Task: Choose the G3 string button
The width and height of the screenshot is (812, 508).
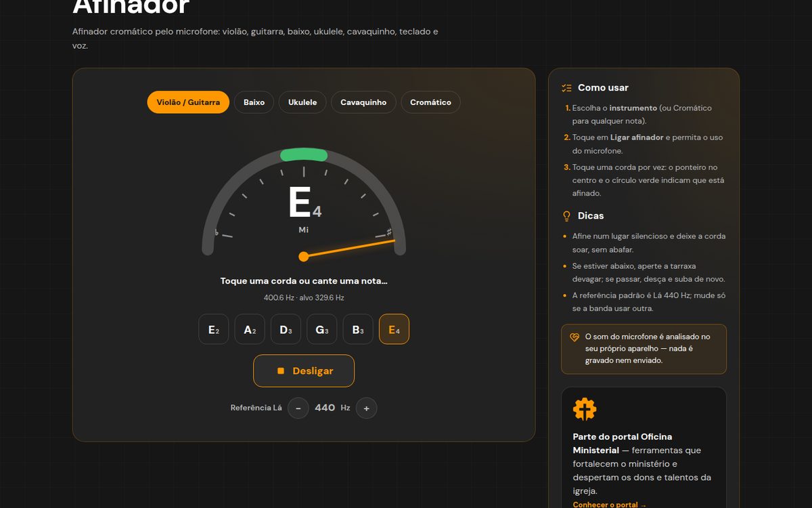Action: tap(322, 330)
